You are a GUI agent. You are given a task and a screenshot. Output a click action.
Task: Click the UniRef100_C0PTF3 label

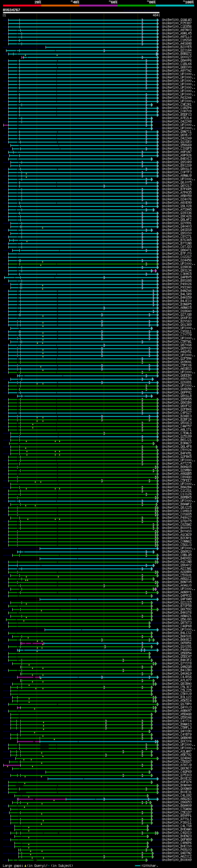click(x=176, y=172)
